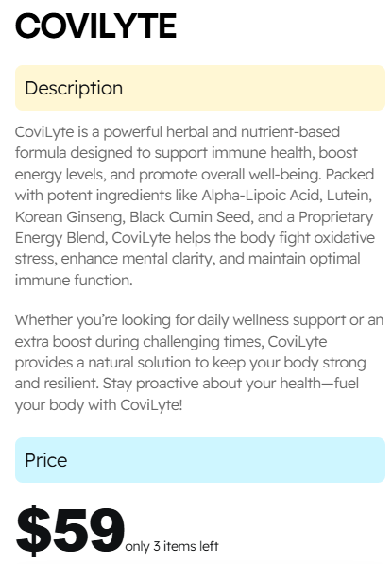
Task: Click the Korean Ginseng ingredient text
Action: pyautogui.click(x=70, y=217)
